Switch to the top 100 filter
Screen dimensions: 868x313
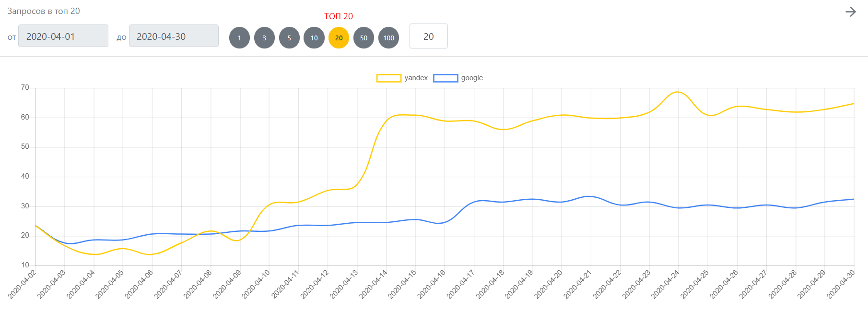389,38
